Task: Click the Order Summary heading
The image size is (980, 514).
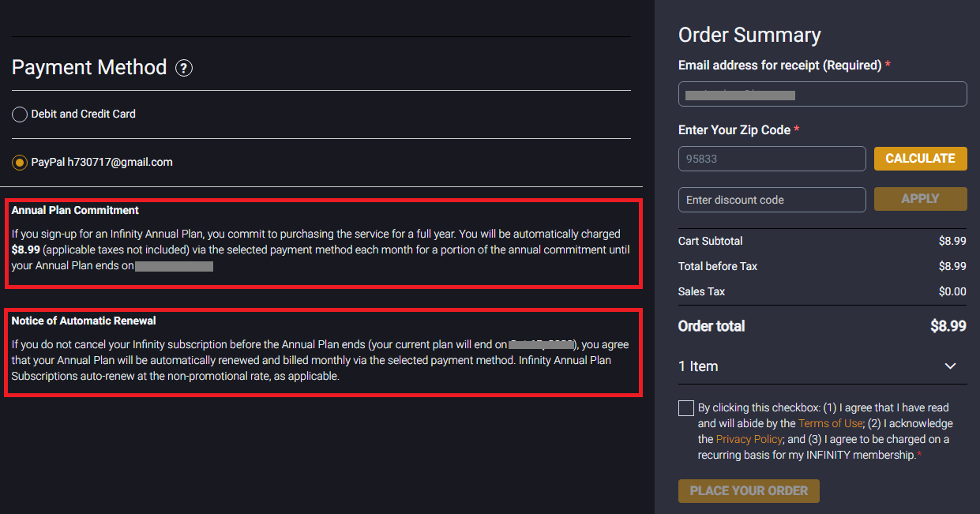Action: pos(749,36)
